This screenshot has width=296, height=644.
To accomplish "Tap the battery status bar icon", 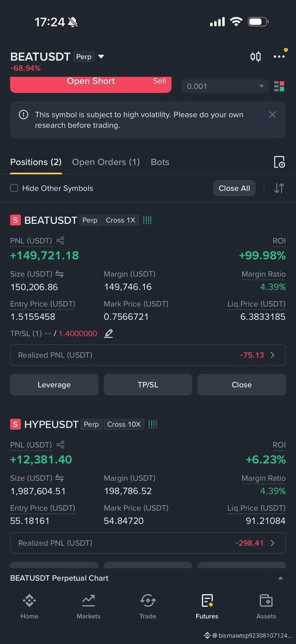I will (258, 22).
